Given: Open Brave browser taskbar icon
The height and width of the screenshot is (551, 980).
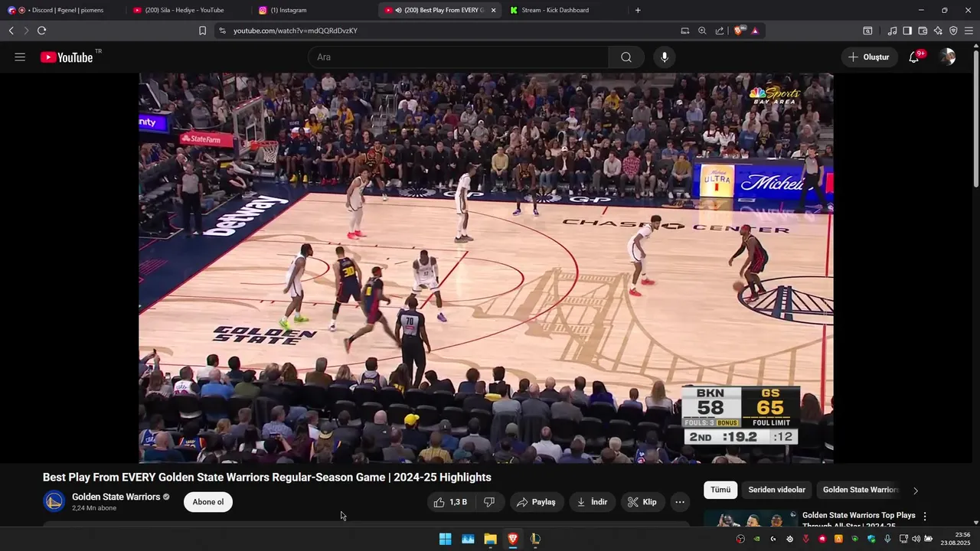Looking at the screenshot, I should pos(513,539).
